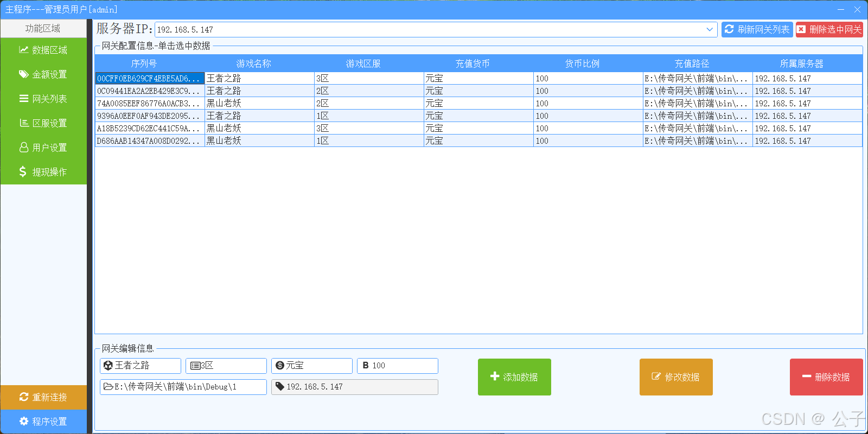
Task: Click the folder icon in path field
Action: (x=108, y=387)
